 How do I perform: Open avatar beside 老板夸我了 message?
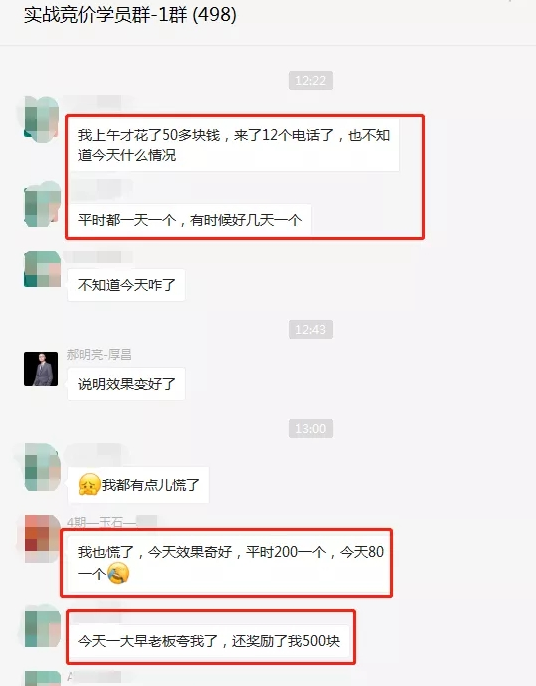click(42, 626)
